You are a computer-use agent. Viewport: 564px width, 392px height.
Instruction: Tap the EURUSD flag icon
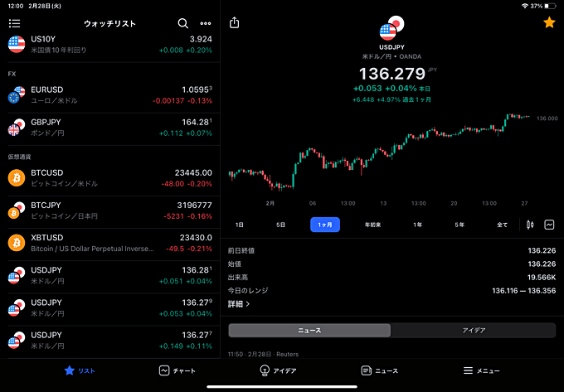[17, 94]
